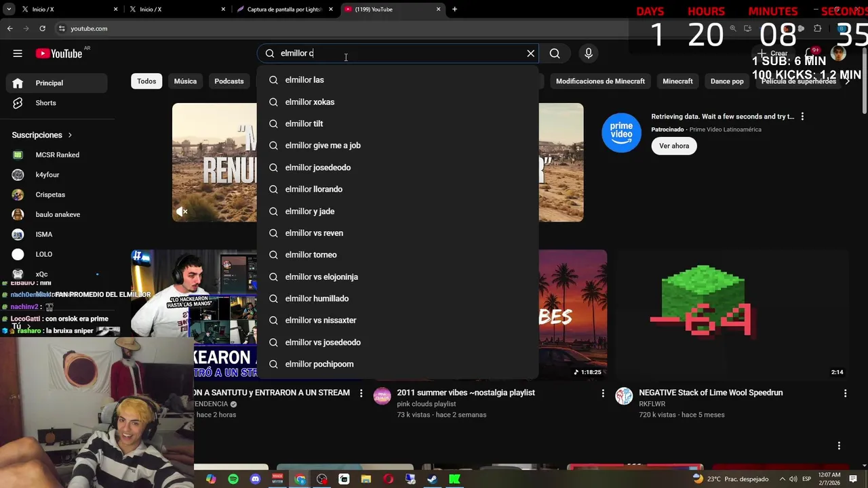Click the Prime Video logo

click(621, 133)
